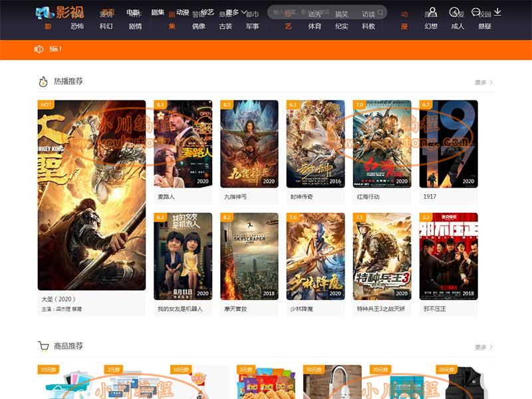Open the 1917 movie poster
532x399 pixels.
448,144
